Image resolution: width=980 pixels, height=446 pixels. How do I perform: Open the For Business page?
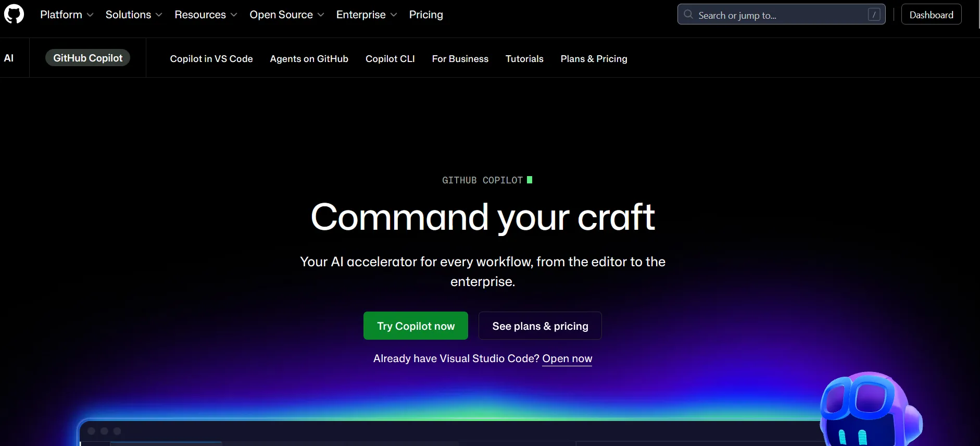pos(460,59)
